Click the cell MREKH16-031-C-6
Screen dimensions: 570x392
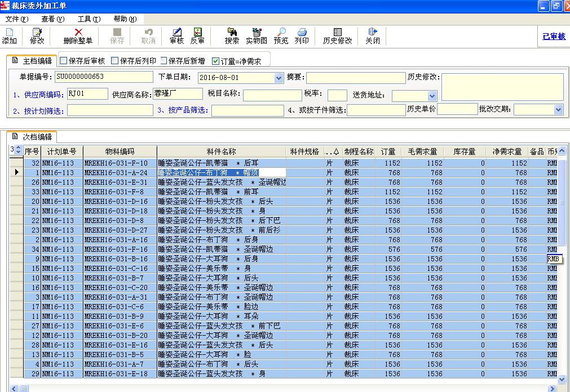120,306
